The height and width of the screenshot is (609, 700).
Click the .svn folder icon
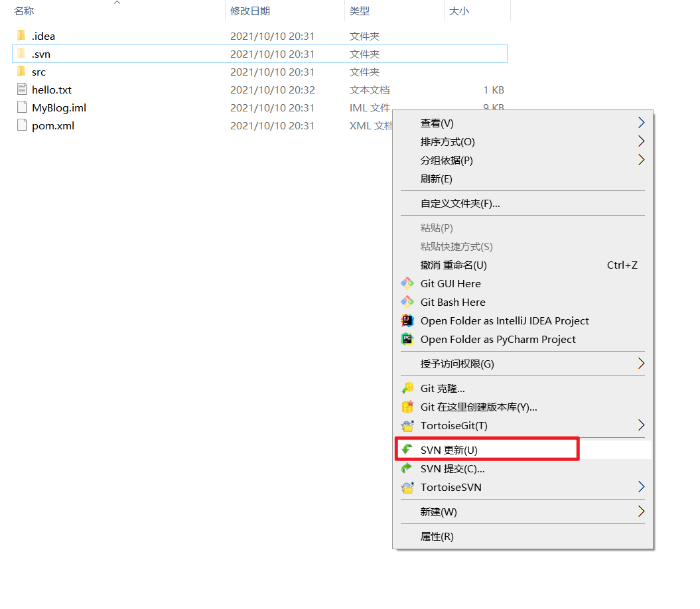point(21,54)
